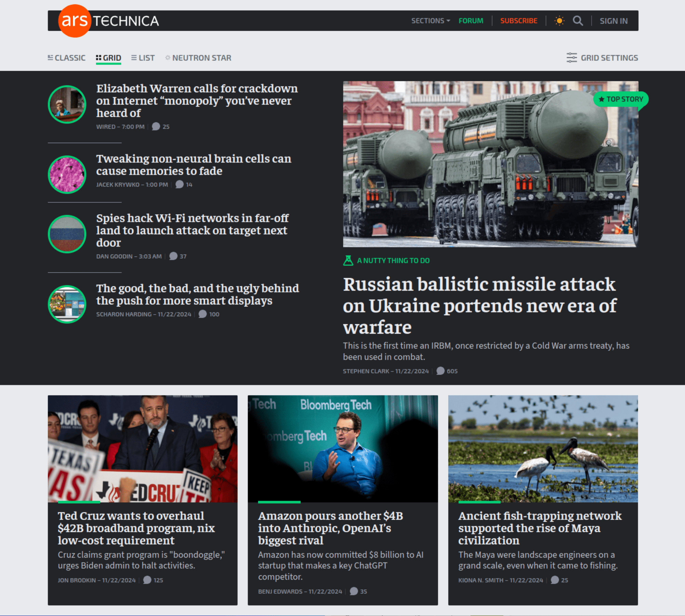Open Maya fish-trapping birds image
The height and width of the screenshot is (616, 685).
click(543, 449)
